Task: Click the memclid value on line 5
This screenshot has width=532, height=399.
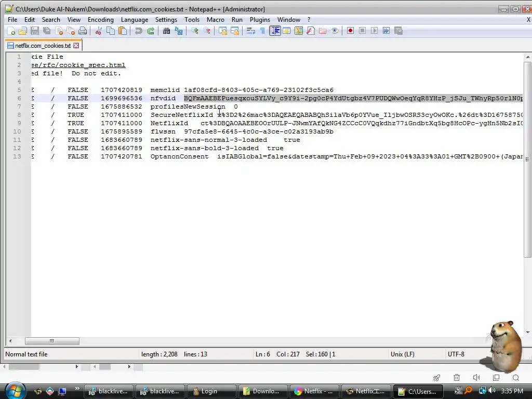Action: 259,90
